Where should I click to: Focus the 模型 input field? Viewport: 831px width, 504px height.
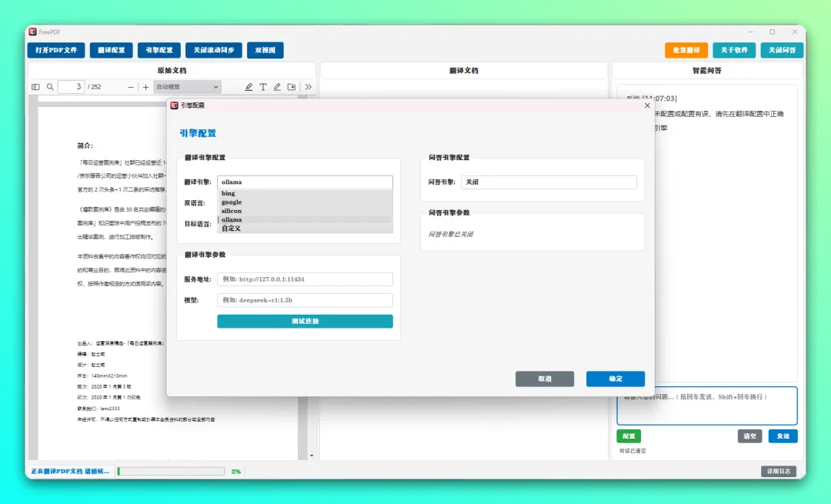(x=305, y=300)
